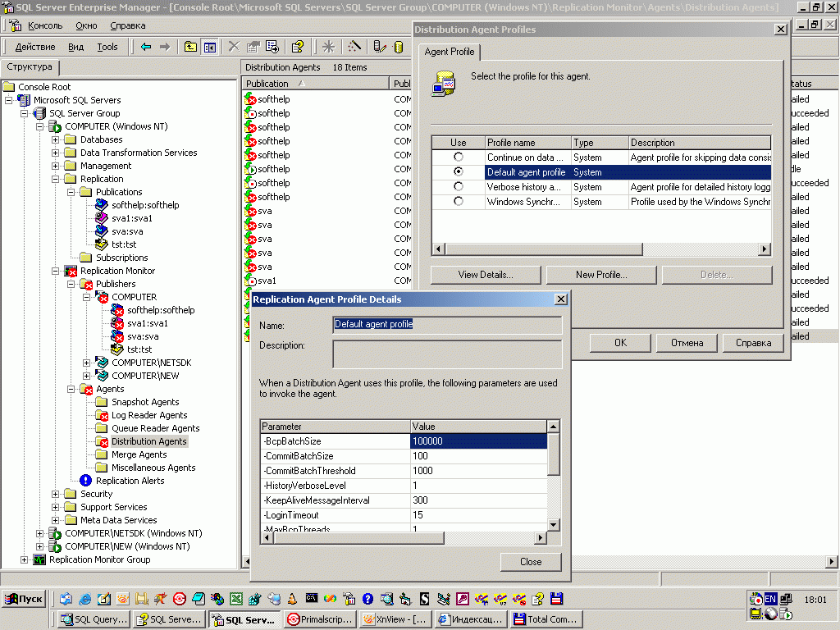Click the first softhelp agent error icon

pos(250,99)
